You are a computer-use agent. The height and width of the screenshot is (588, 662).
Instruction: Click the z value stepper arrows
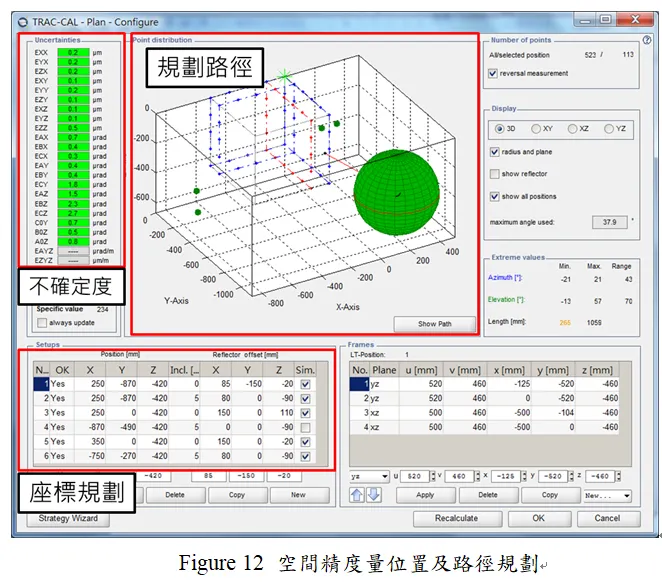618,476
